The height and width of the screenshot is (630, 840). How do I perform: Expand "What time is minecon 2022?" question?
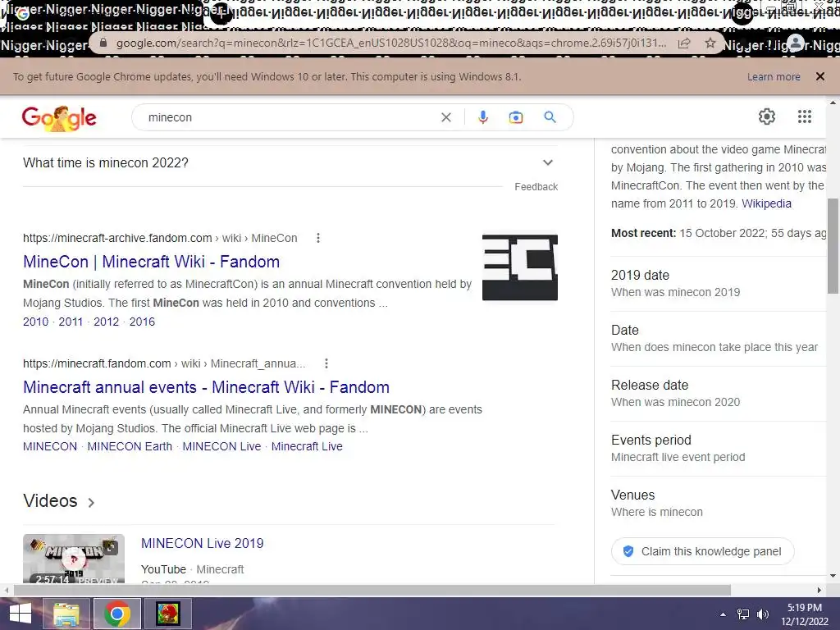pyautogui.click(x=290, y=163)
